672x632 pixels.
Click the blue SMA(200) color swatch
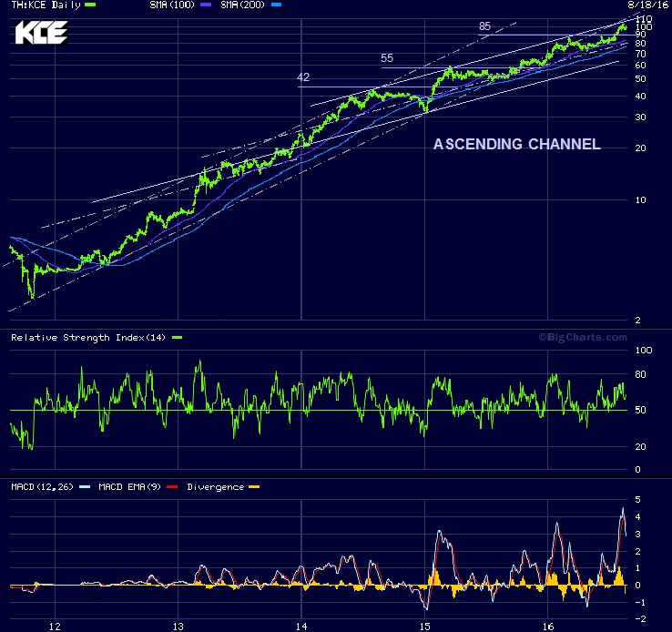tap(277, 5)
